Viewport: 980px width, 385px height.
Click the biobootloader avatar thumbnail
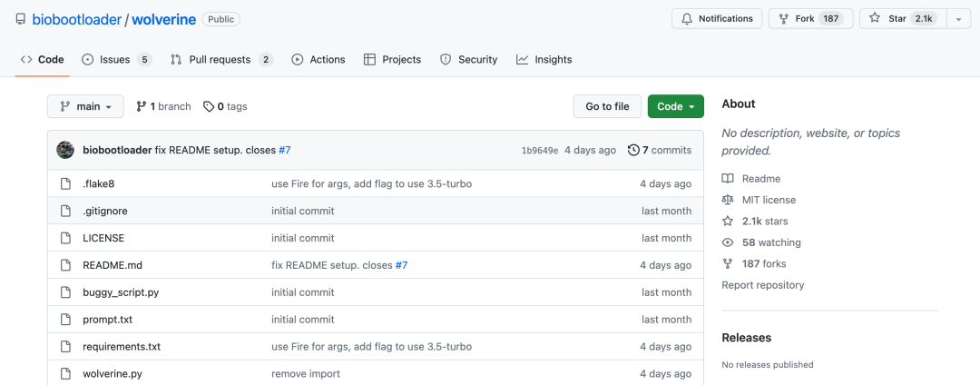coord(65,150)
